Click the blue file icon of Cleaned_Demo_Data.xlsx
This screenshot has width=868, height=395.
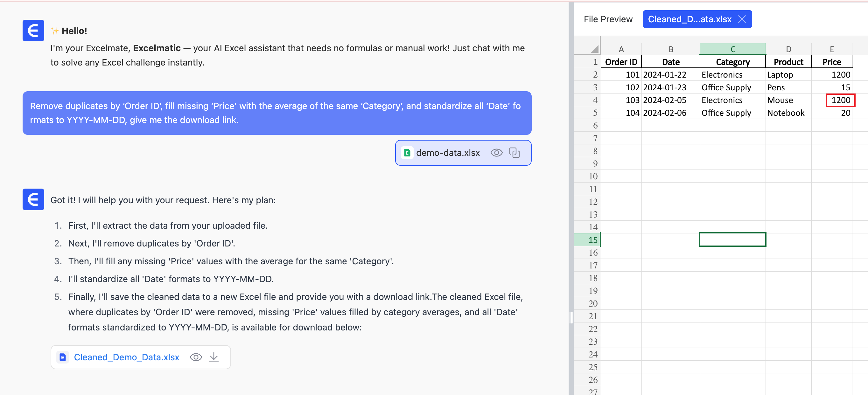coord(63,357)
